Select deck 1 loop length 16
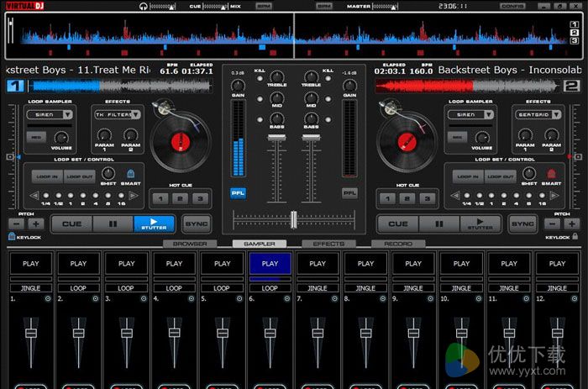The height and width of the screenshot is (389, 588). pos(121,196)
